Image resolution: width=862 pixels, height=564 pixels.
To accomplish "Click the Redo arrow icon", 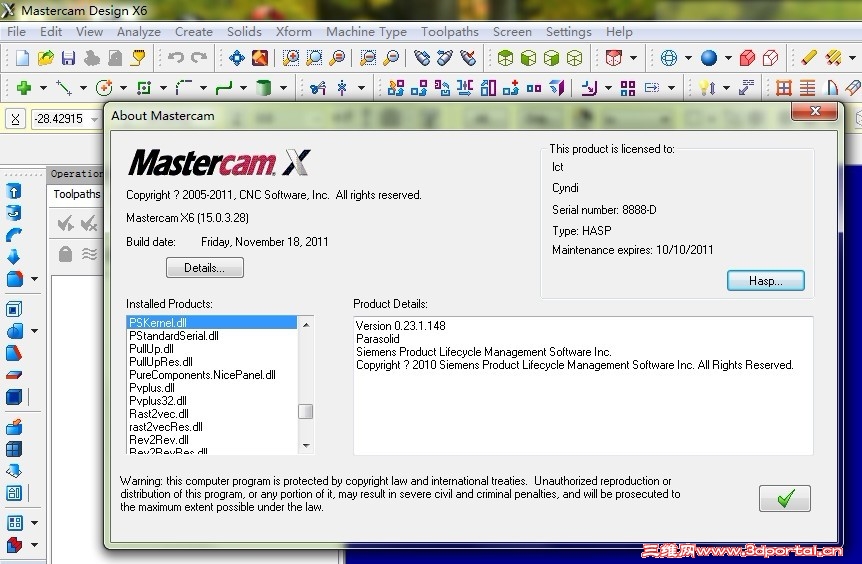I will point(199,57).
